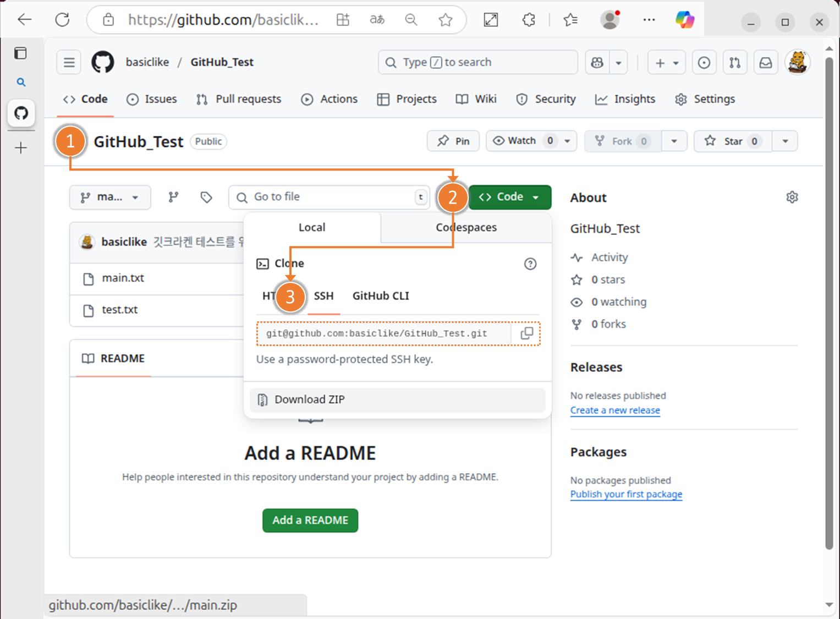The image size is (840, 619).
Task: Open the issues shortcut icon in header
Action: pyautogui.click(x=704, y=63)
